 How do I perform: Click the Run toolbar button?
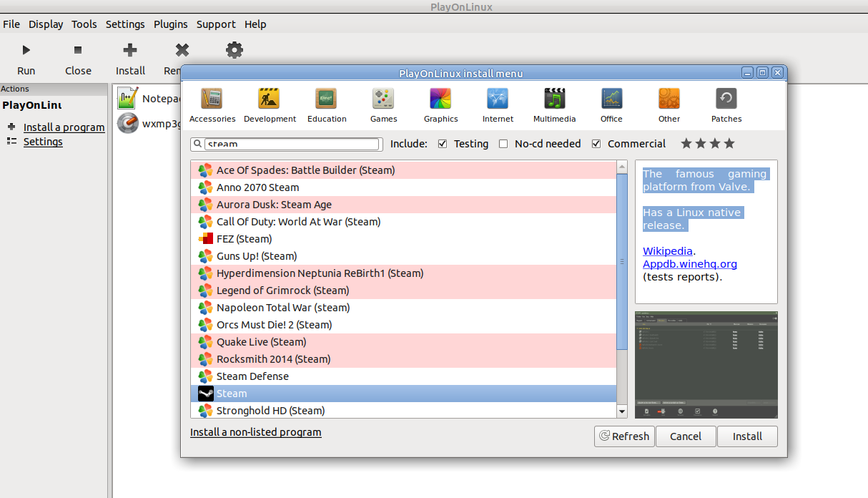click(x=26, y=59)
